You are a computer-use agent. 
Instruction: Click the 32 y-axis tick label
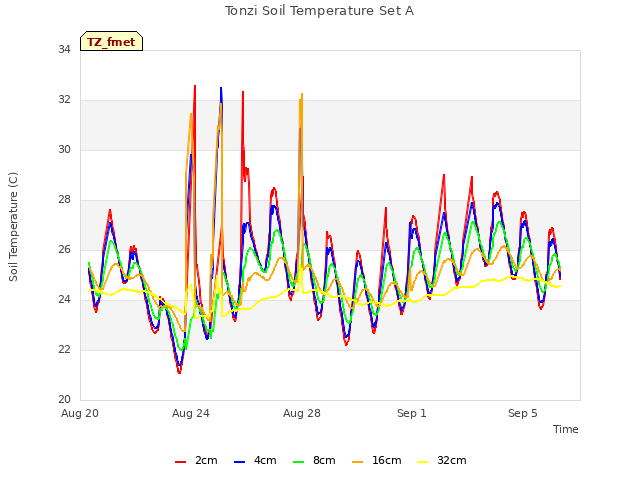pos(64,100)
